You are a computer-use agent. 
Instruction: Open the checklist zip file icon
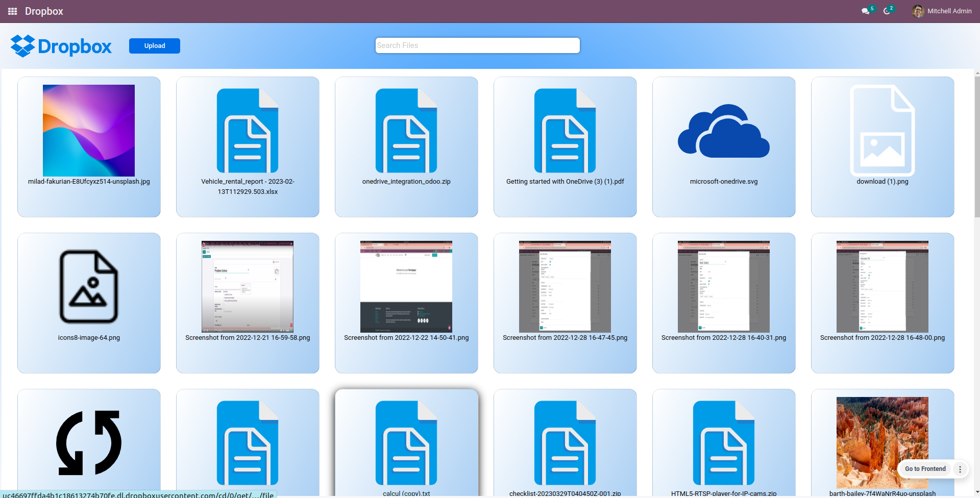point(565,443)
